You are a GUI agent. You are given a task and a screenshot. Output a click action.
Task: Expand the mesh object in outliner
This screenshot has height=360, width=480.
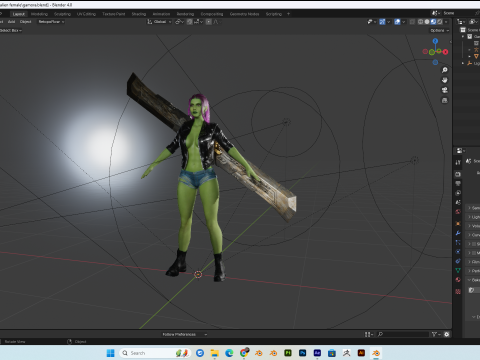(x=469, y=56)
